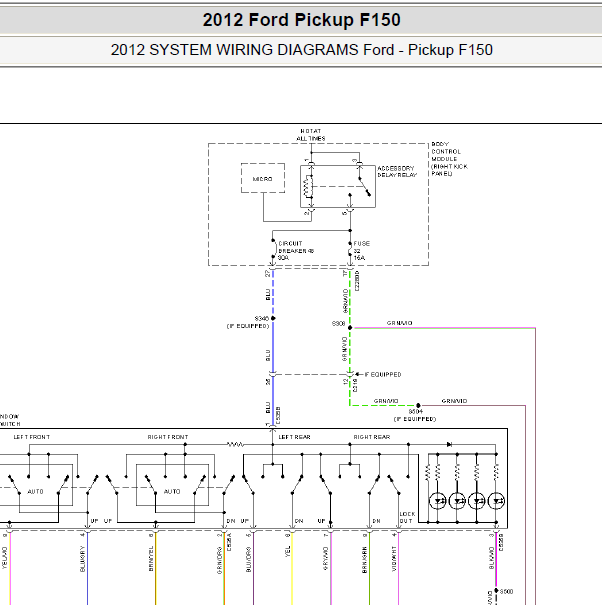Click the "IF EQUIPPED" note beside connector C319
602x605 pixels.
[x=383, y=374]
